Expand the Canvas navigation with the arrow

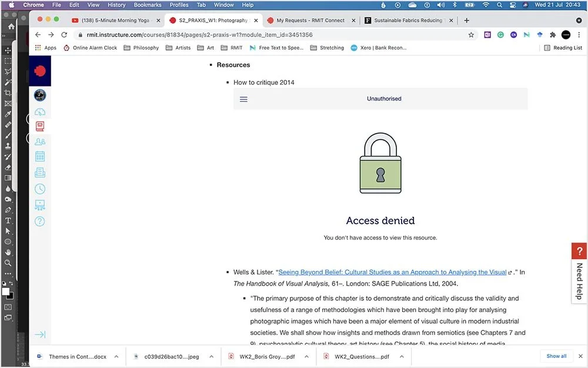coord(40,334)
